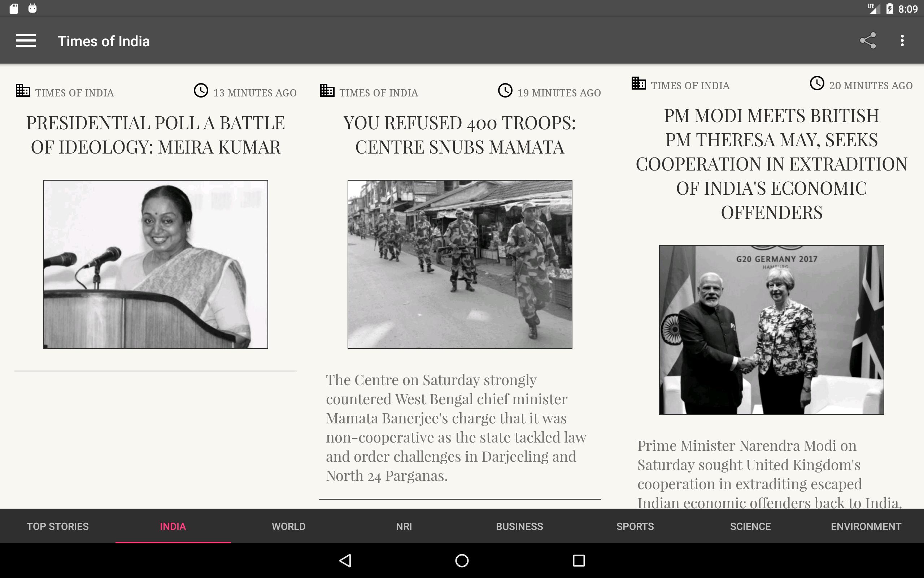Tap building icon on PM Modi article
924x578 pixels.
[x=638, y=83]
